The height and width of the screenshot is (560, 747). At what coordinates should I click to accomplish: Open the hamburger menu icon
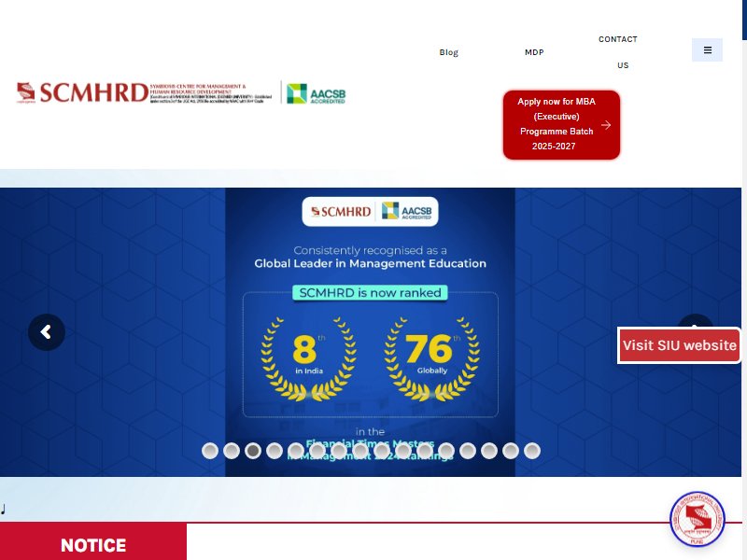click(707, 50)
